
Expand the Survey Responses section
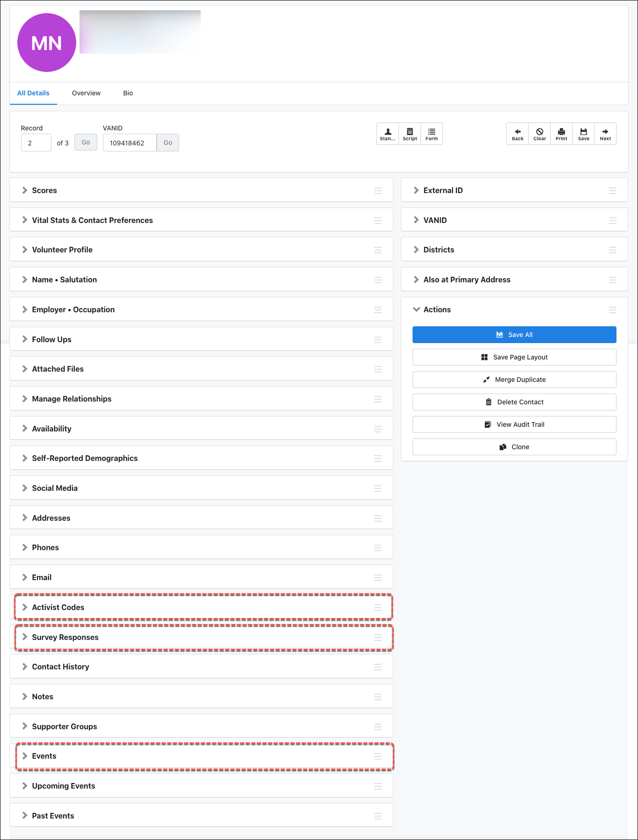coord(25,637)
